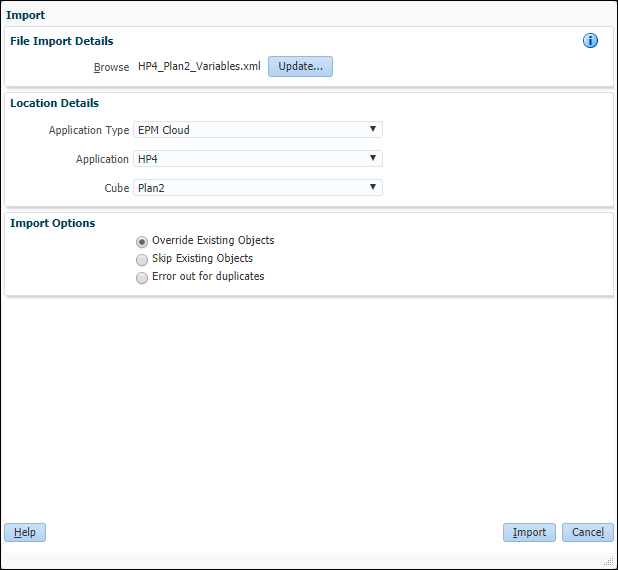Click the Browse label

coord(111,67)
